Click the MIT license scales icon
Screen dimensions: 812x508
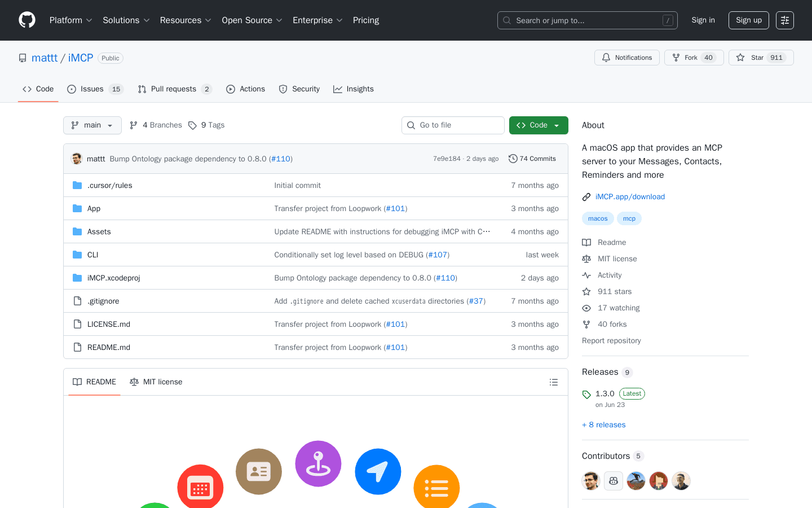click(x=586, y=259)
